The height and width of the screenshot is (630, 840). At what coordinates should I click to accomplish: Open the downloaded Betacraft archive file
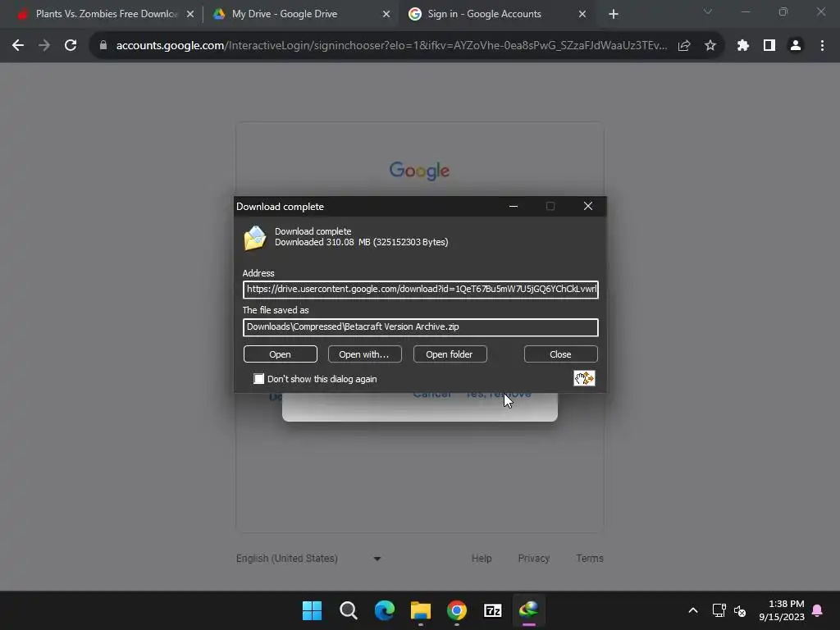point(281,354)
